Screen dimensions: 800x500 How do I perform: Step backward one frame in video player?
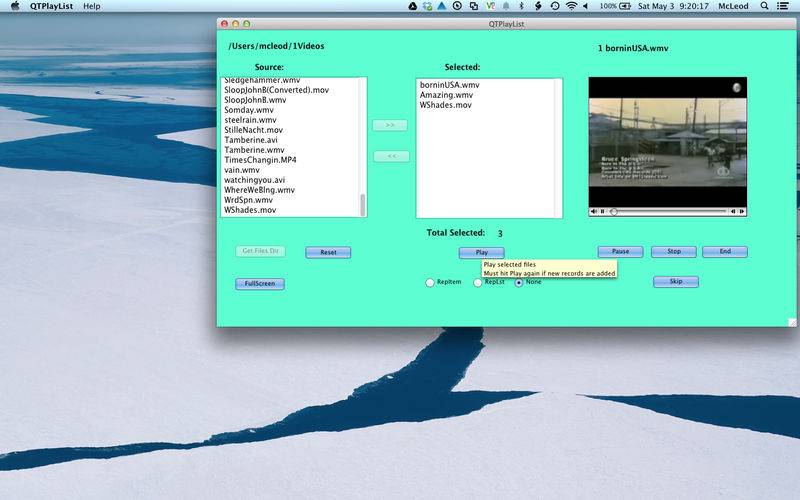[732, 212]
